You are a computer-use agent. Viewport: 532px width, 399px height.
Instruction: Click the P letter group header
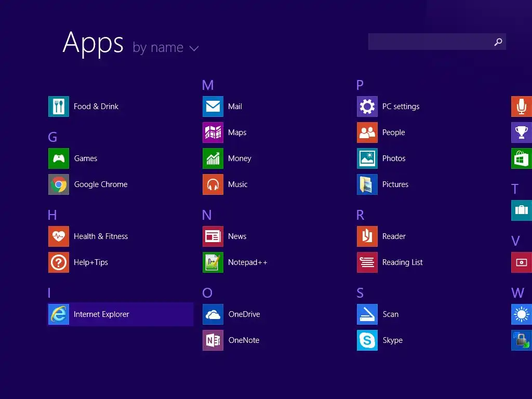pos(360,85)
